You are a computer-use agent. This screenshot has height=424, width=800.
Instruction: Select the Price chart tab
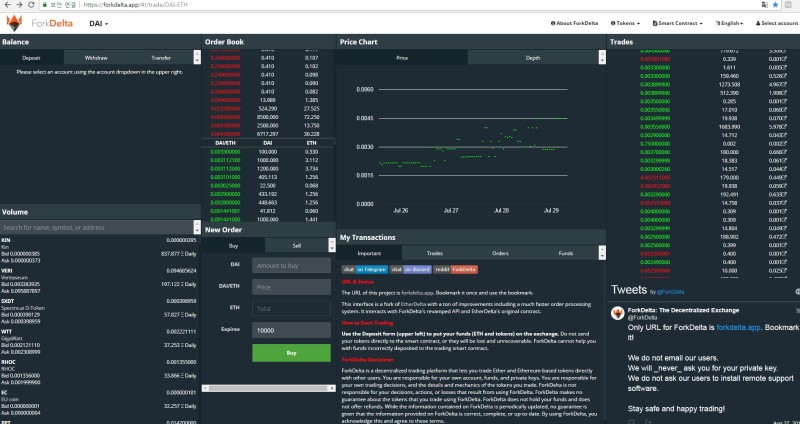(x=402, y=58)
